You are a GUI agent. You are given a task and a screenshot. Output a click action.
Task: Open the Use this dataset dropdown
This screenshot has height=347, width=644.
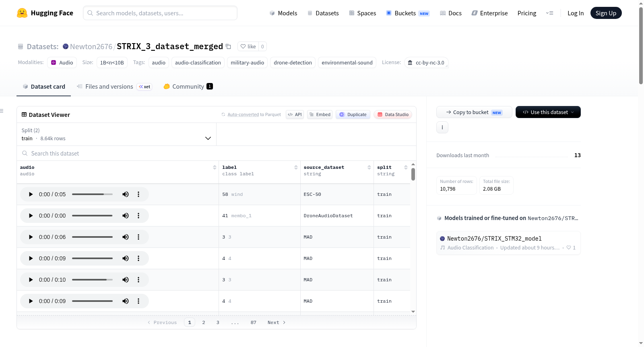[x=548, y=112]
